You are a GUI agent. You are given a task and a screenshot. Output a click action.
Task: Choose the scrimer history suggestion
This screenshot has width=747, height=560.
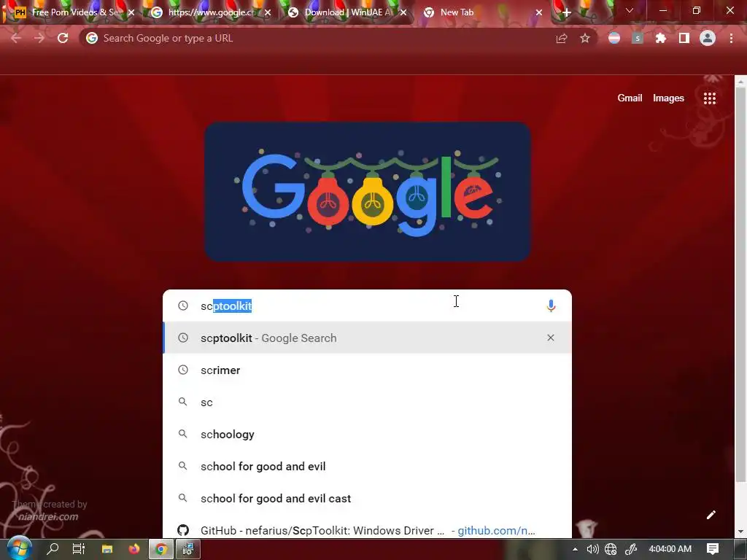pyautogui.click(x=367, y=370)
